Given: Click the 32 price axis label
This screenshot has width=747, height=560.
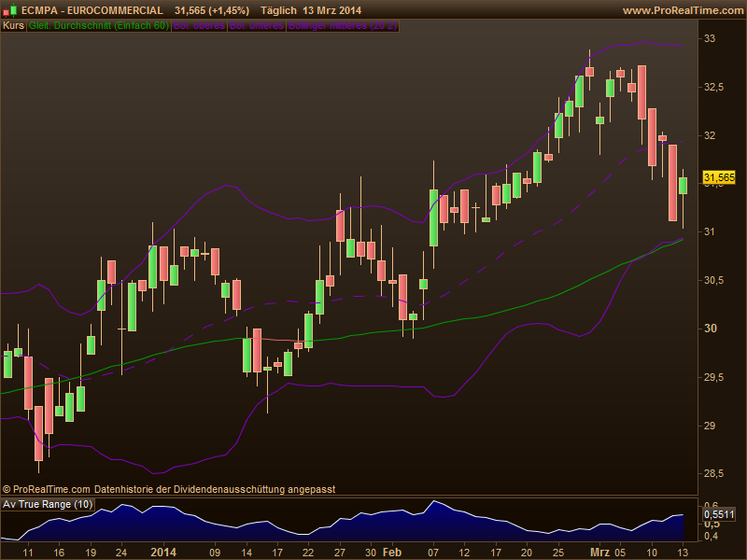Looking at the screenshot, I should click(710, 135).
